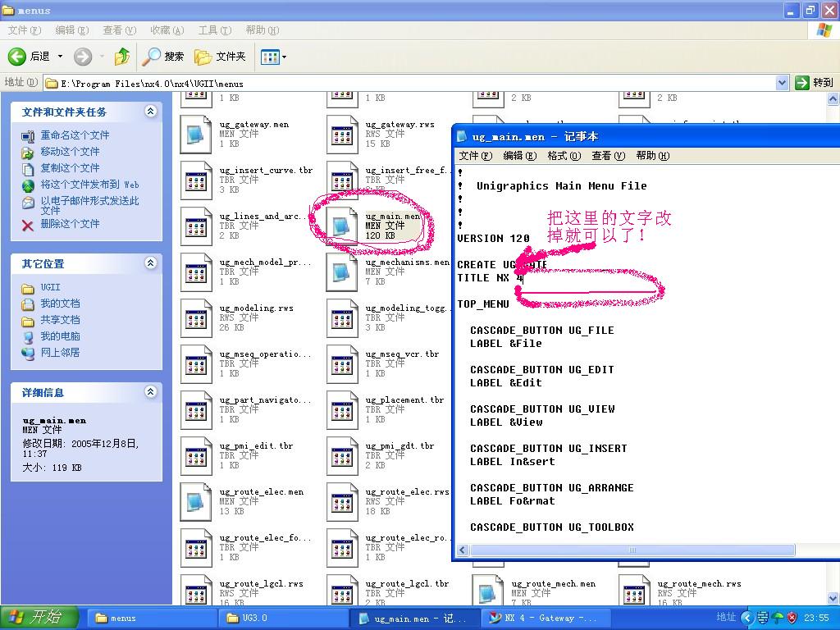Select the ug_insert_curve.tbr file icon
The image size is (840, 630).
196,180
